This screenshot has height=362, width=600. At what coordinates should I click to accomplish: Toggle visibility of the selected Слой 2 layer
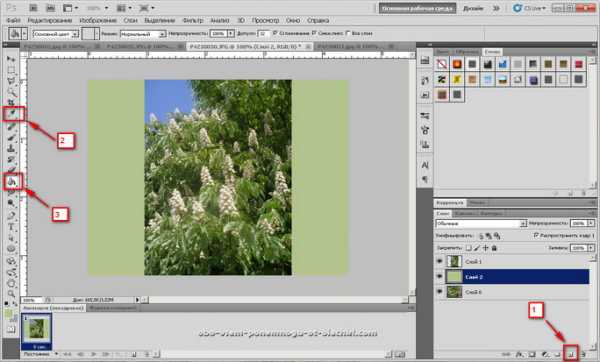439,276
